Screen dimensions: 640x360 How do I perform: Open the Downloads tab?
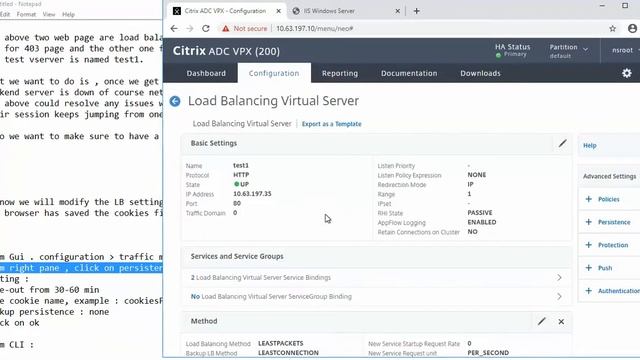point(480,73)
